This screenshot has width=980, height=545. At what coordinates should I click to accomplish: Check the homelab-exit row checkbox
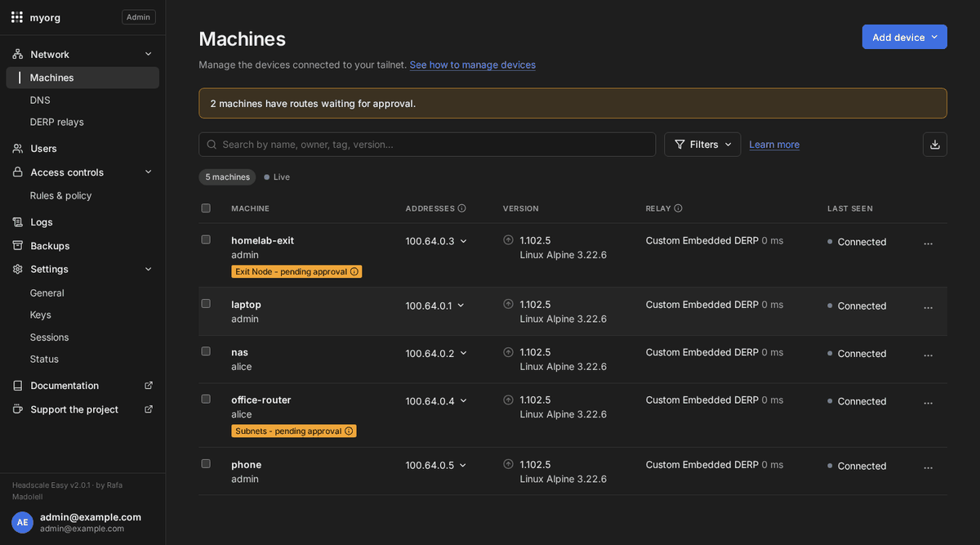206,239
